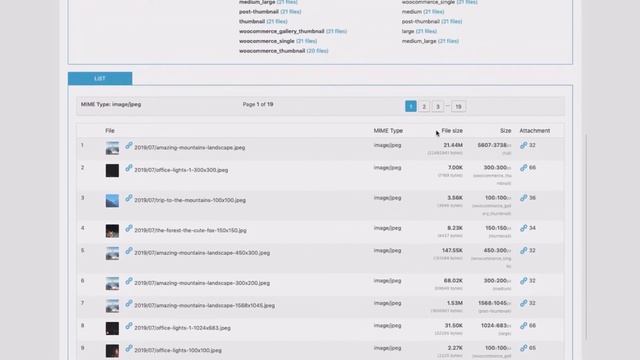Click filename amazing-mountains-landscape-1568x1045.jpeg
The image size is (640, 360).
coord(204,306)
